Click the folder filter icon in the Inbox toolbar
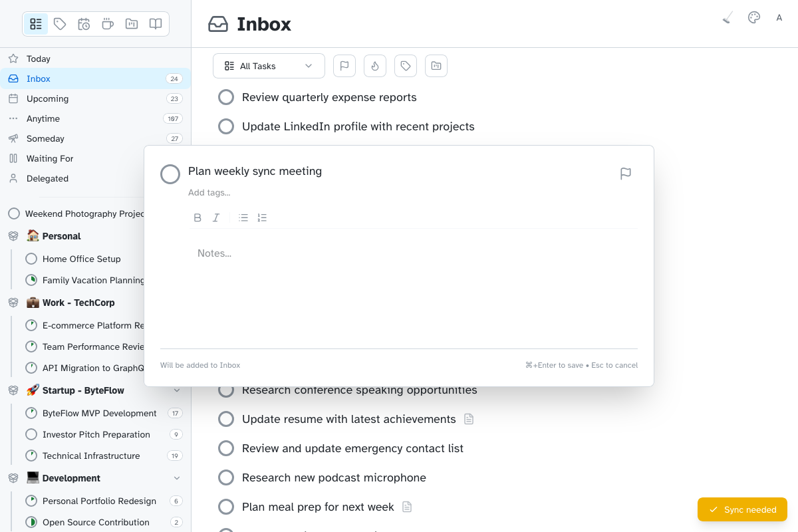 pos(436,65)
